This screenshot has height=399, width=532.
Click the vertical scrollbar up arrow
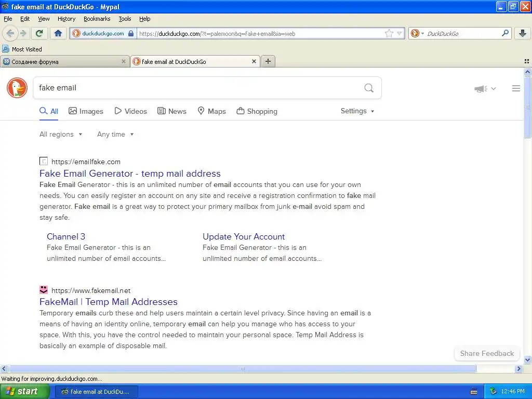click(527, 72)
